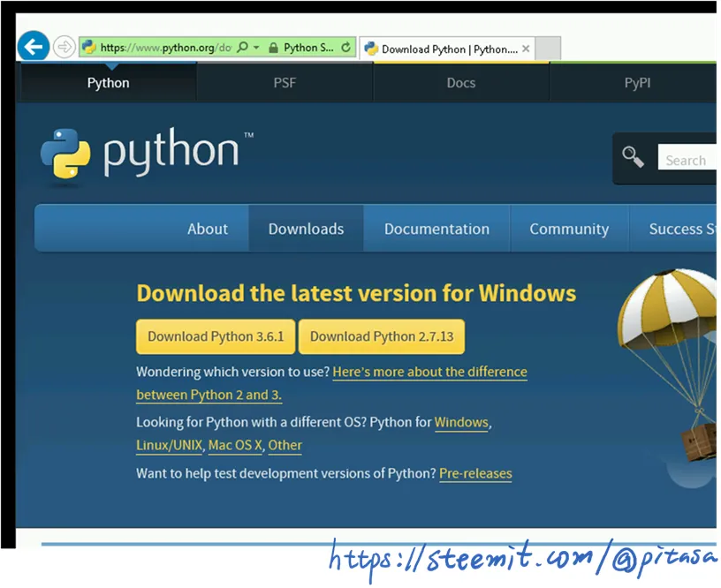Image resolution: width=721 pixels, height=588 pixels.
Task: Close the Download Python tab
Action: click(x=526, y=49)
